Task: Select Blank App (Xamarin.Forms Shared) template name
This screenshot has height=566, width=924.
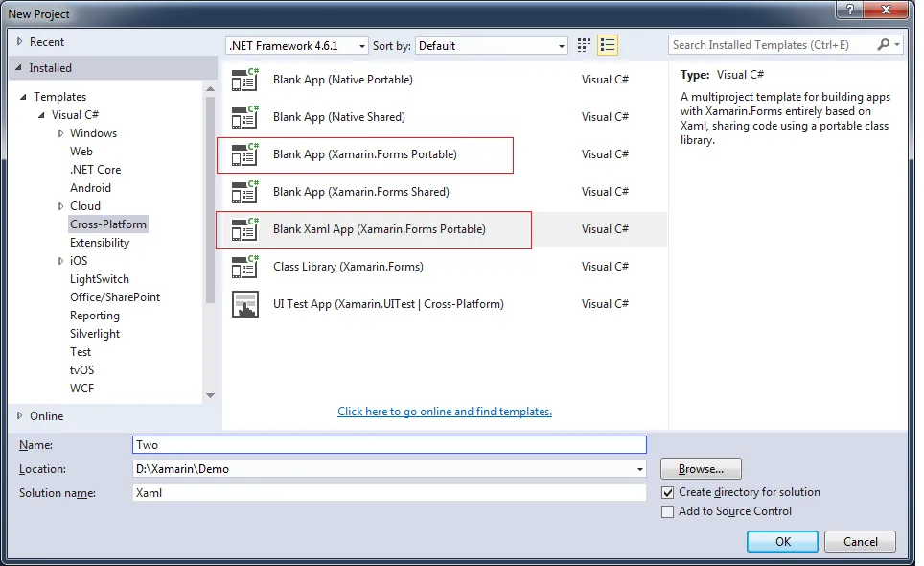Action: coord(361,192)
